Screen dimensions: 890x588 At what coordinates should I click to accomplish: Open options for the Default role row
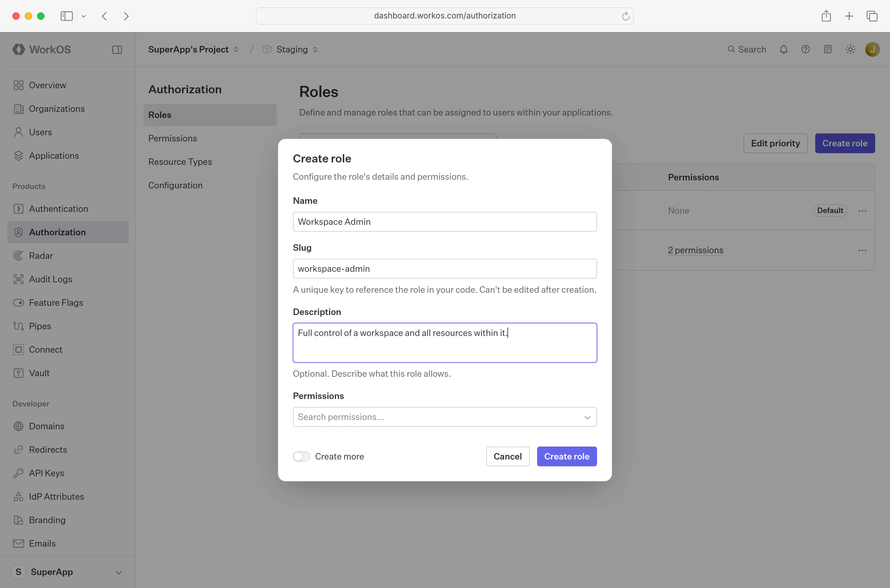click(862, 211)
